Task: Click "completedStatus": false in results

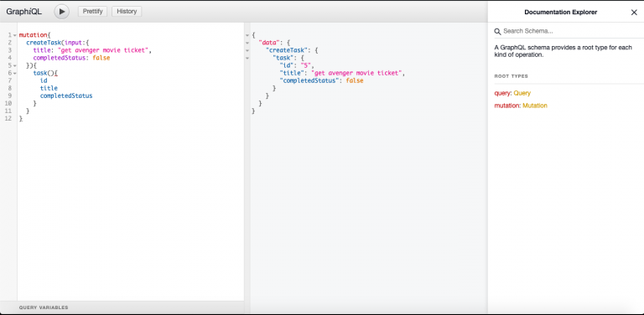Action: 321,80
